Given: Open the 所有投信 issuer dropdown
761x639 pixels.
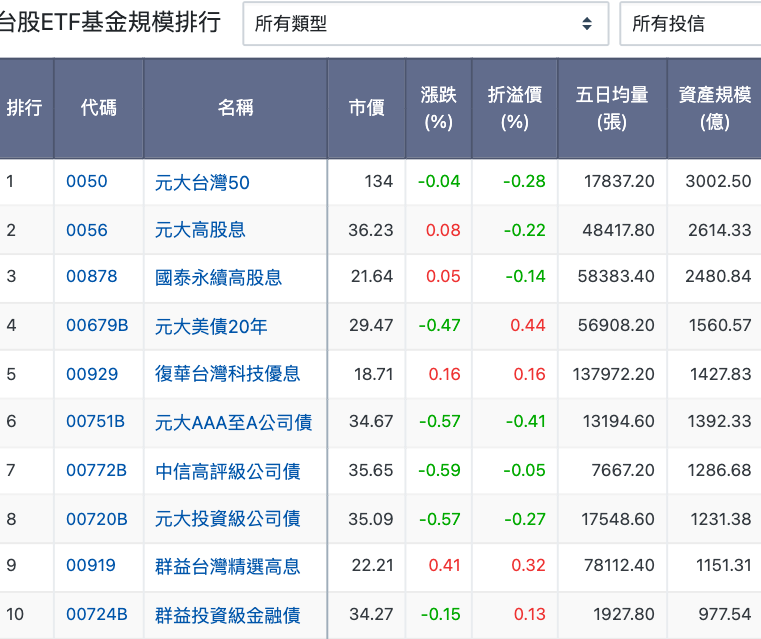Looking at the screenshot, I should (691, 23).
